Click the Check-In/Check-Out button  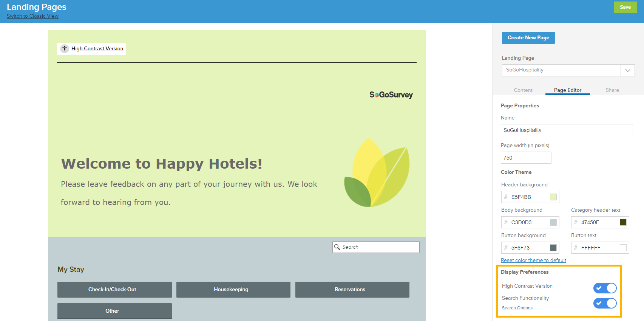(114, 289)
